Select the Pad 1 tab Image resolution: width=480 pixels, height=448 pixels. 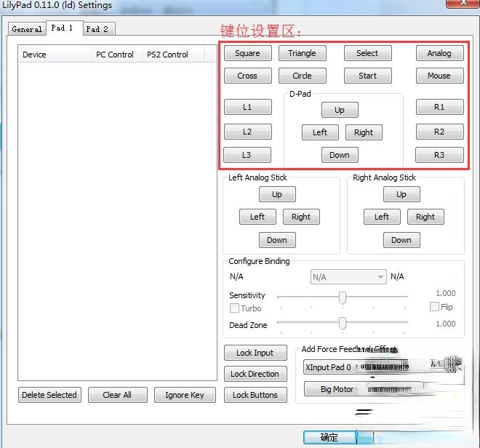click(64, 28)
